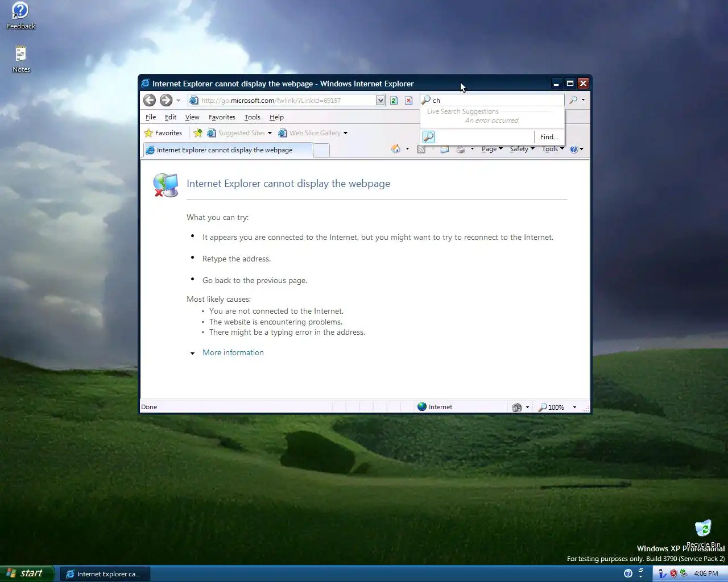
Task: Click the search box containing 'ch'
Action: point(493,101)
